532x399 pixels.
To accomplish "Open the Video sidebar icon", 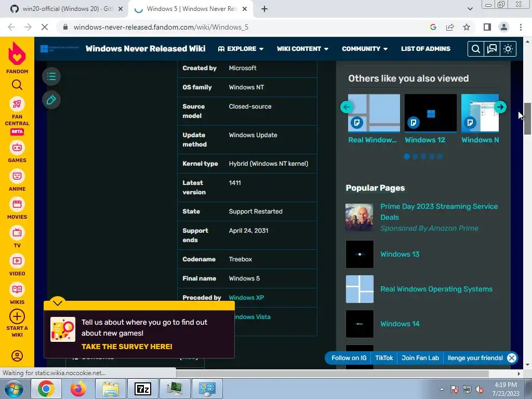I will [17, 261].
